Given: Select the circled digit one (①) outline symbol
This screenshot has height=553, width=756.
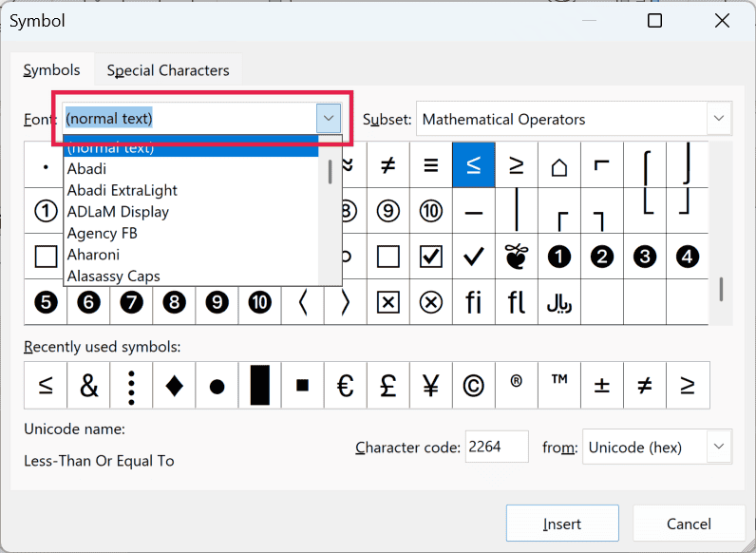Looking at the screenshot, I should (46, 211).
